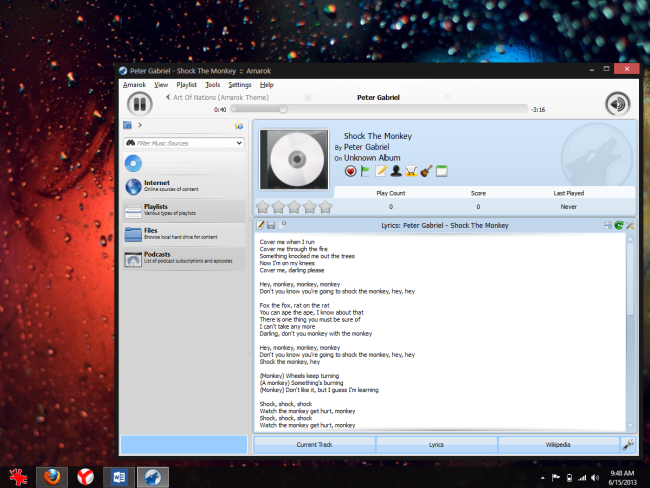Image resolution: width=650 pixels, height=488 pixels.
Task: Click the album cover CD thumbnail
Action: 294,159
